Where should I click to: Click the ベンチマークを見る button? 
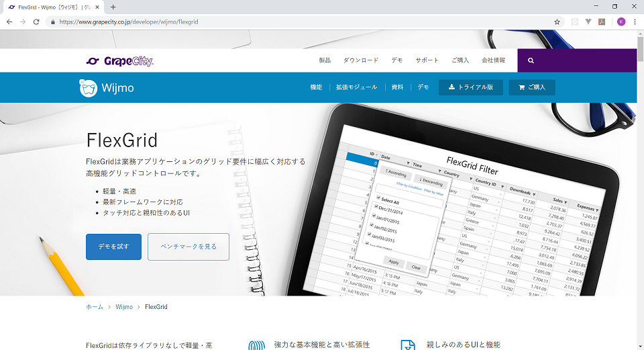(189, 247)
